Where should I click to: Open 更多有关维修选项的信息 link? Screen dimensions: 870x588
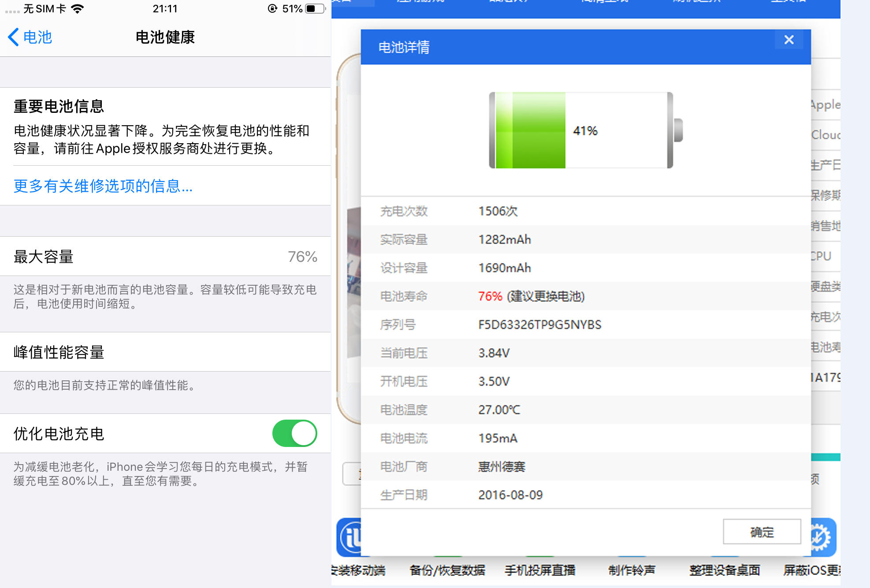coord(103,186)
